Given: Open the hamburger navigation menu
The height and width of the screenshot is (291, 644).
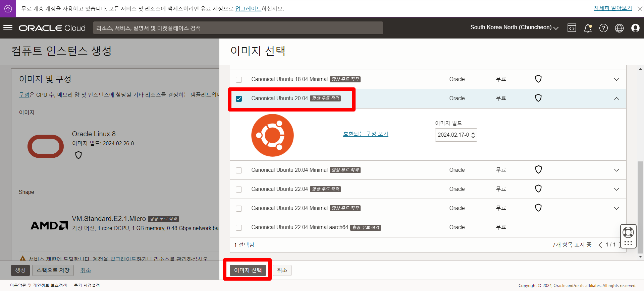Looking at the screenshot, I should coord(8,28).
